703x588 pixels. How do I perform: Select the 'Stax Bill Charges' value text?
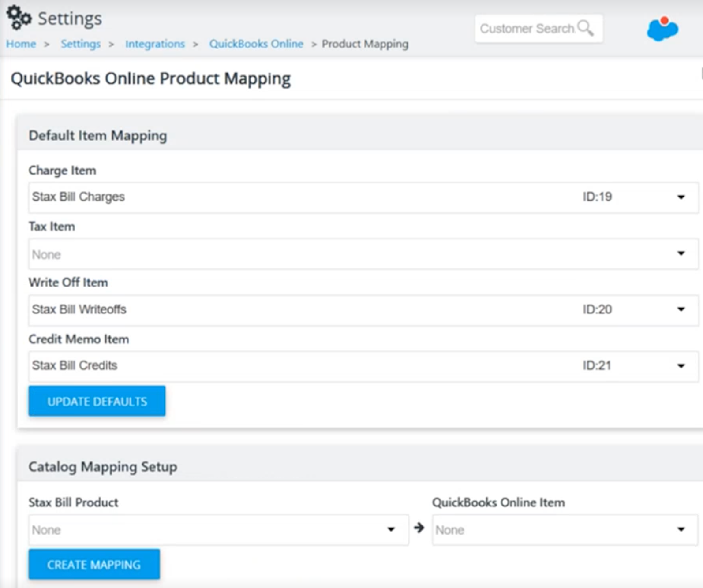point(78,197)
